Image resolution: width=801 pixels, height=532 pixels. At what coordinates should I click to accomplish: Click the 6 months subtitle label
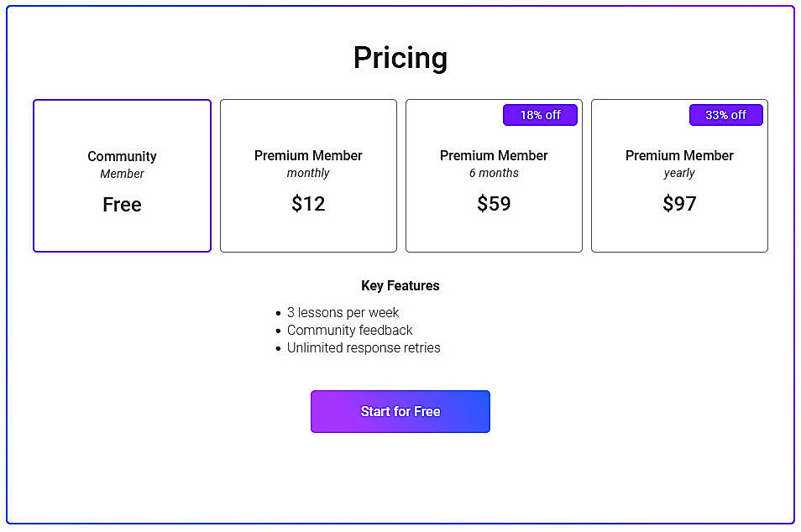(494, 174)
